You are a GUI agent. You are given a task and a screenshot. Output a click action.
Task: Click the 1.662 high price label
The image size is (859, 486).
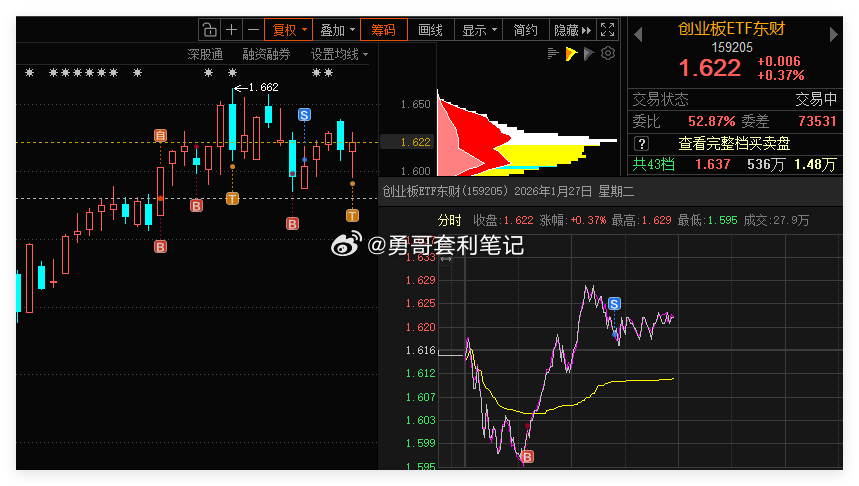coord(263,87)
